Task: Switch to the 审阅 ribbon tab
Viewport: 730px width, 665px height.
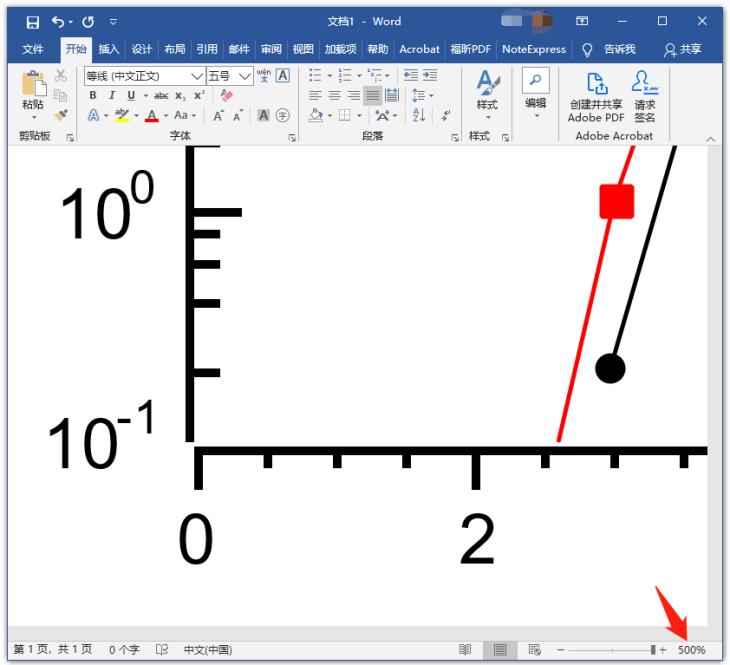Action: 271,49
